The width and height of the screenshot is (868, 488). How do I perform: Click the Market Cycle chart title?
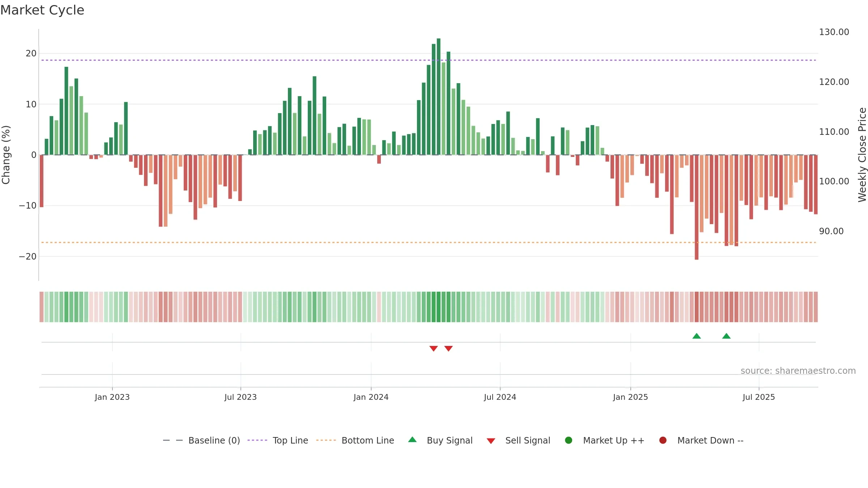[x=42, y=10]
